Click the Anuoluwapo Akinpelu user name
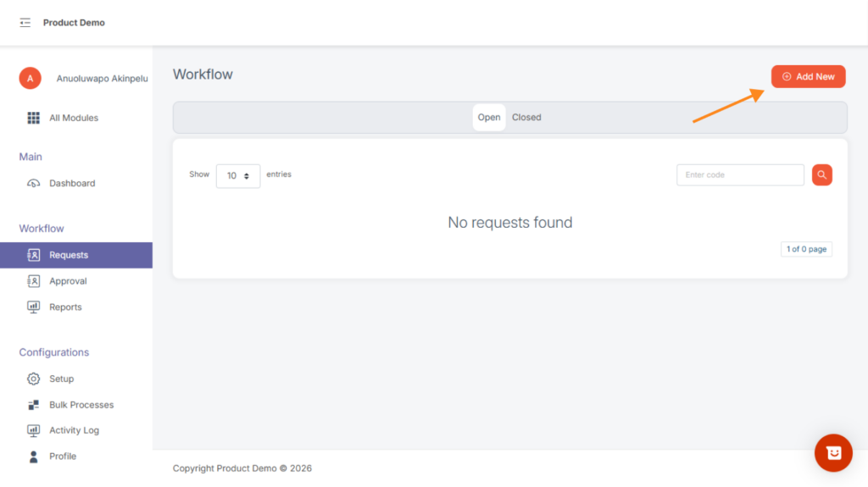 click(x=102, y=79)
